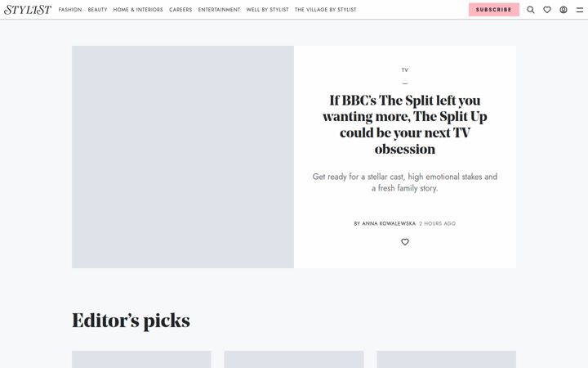Open the search magnifier icon
588x368 pixels.
coord(531,10)
